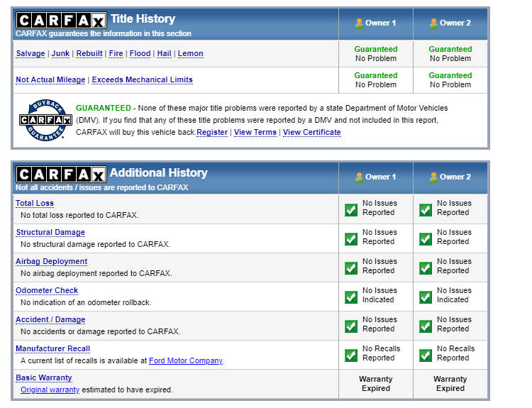Click the CARFAX logo in Additional History header
Screen dimensions: 532x408
(62, 175)
